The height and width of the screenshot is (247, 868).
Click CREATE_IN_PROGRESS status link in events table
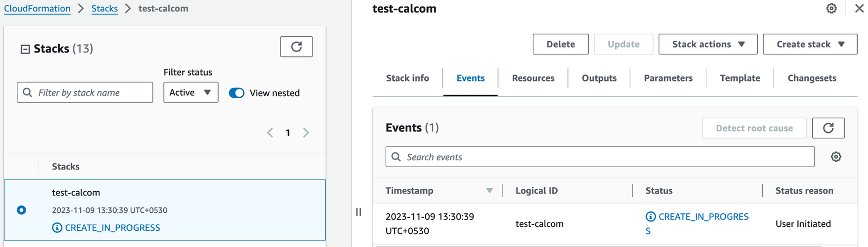tap(697, 224)
